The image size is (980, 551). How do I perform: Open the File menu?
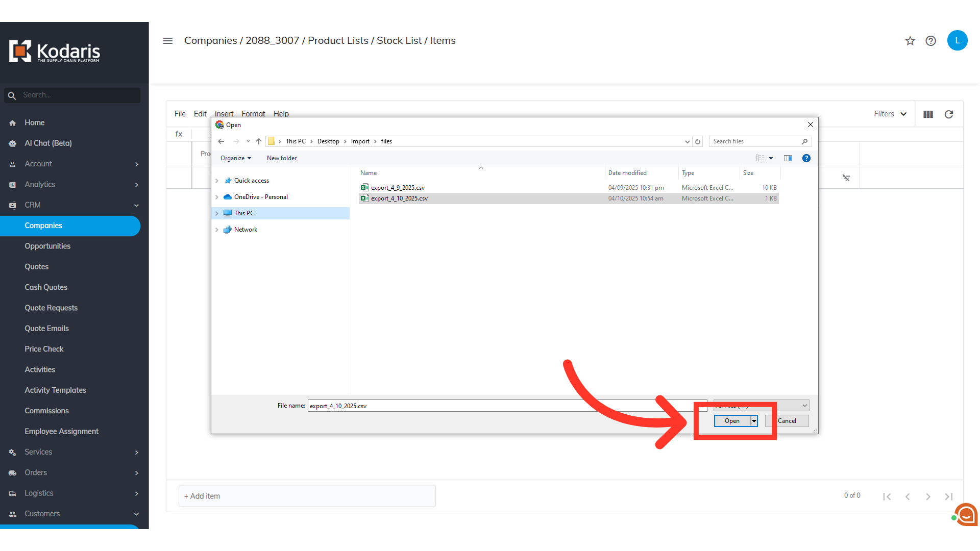point(180,114)
